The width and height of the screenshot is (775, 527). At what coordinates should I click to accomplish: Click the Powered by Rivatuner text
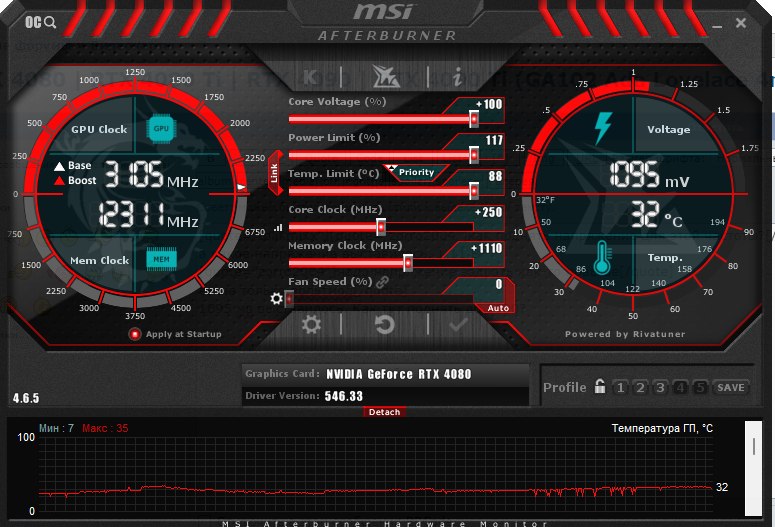(625, 334)
